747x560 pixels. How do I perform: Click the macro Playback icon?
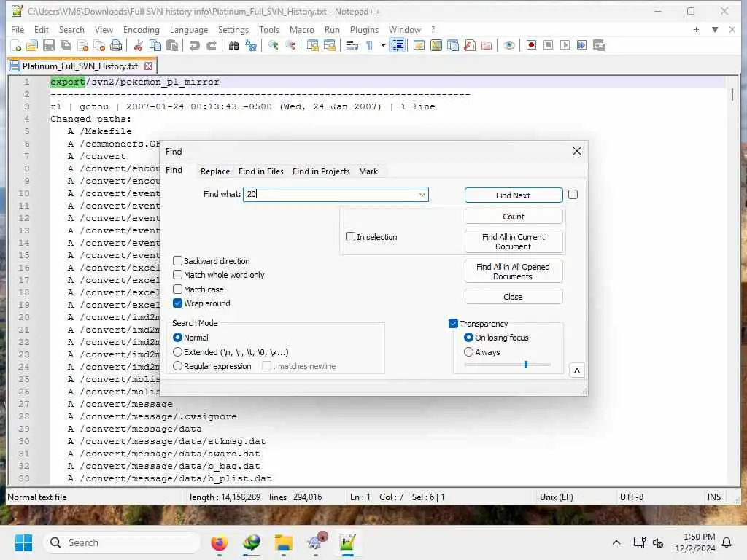(x=565, y=46)
